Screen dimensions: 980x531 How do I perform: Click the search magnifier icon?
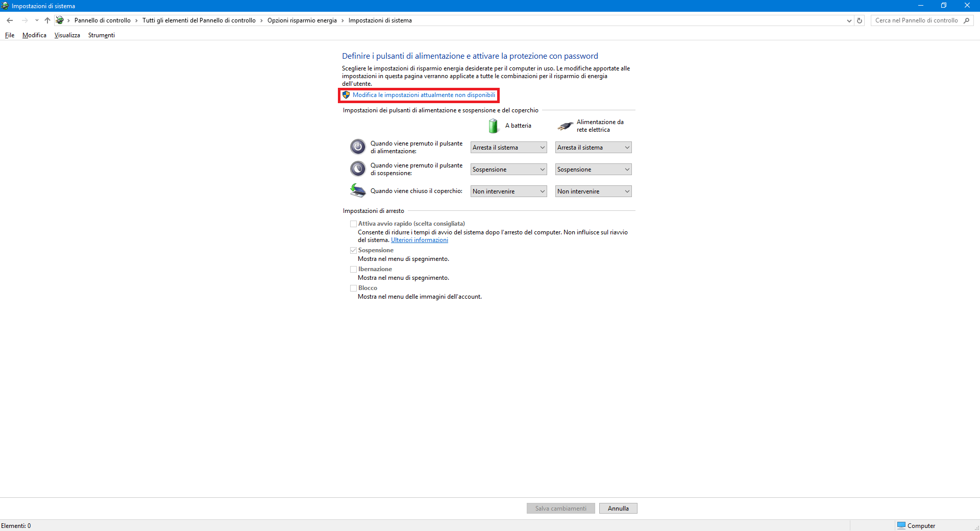pyautogui.click(x=966, y=20)
